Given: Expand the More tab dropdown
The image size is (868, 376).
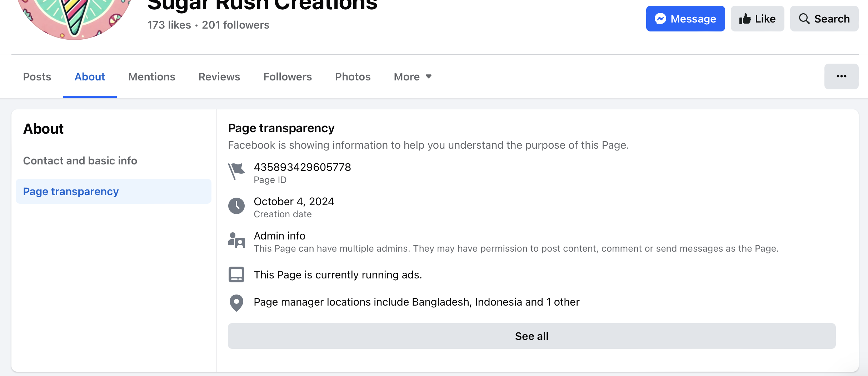Looking at the screenshot, I should click(413, 76).
